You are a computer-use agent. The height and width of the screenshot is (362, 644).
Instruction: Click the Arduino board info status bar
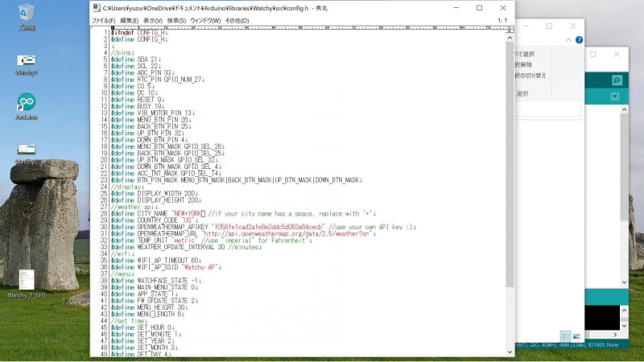[x=572, y=345]
